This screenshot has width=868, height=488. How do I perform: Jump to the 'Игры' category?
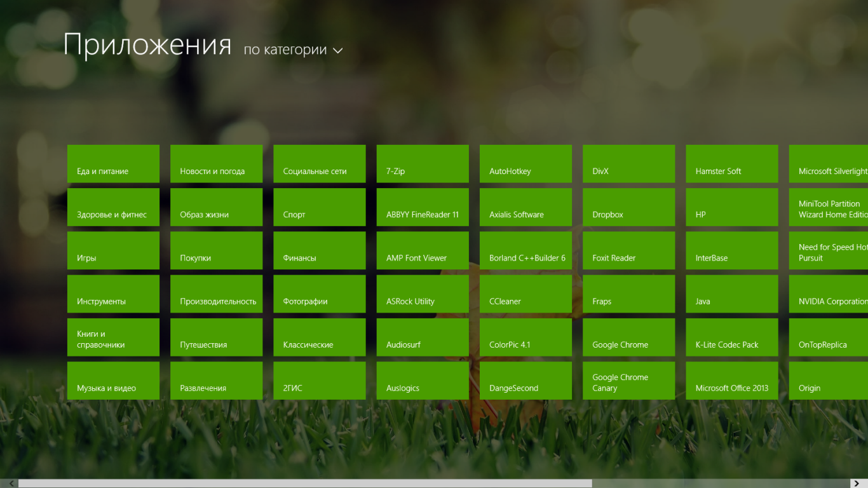tap(113, 250)
